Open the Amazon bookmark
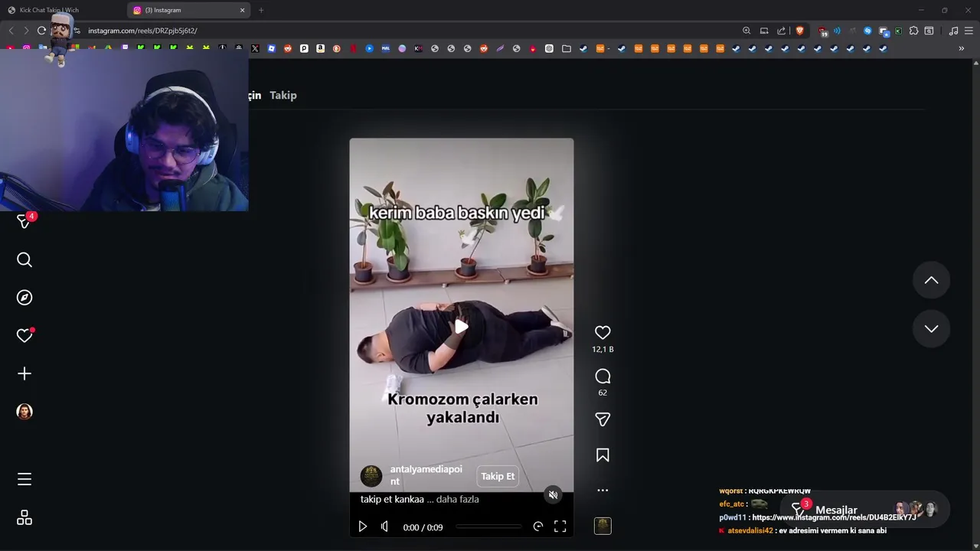 pos(320,48)
